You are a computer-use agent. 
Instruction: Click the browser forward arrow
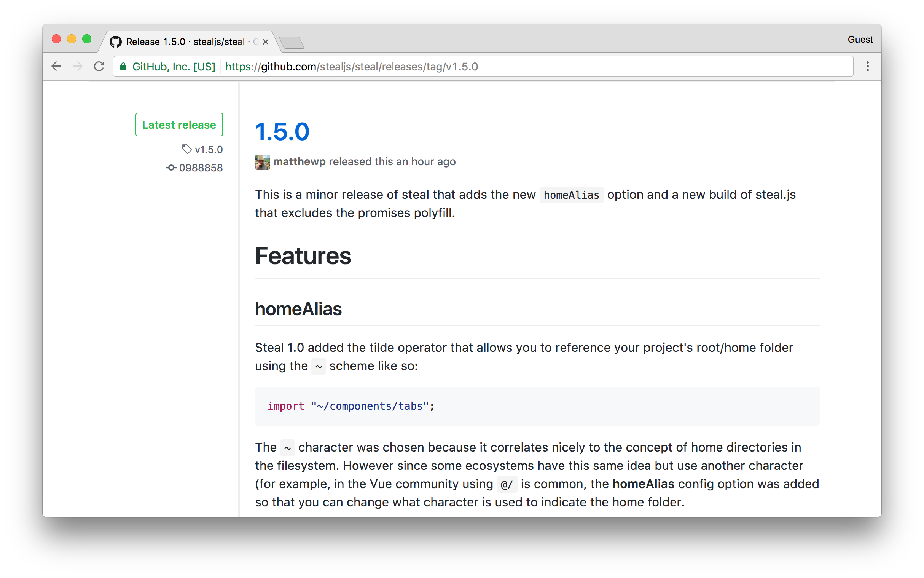click(x=78, y=67)
